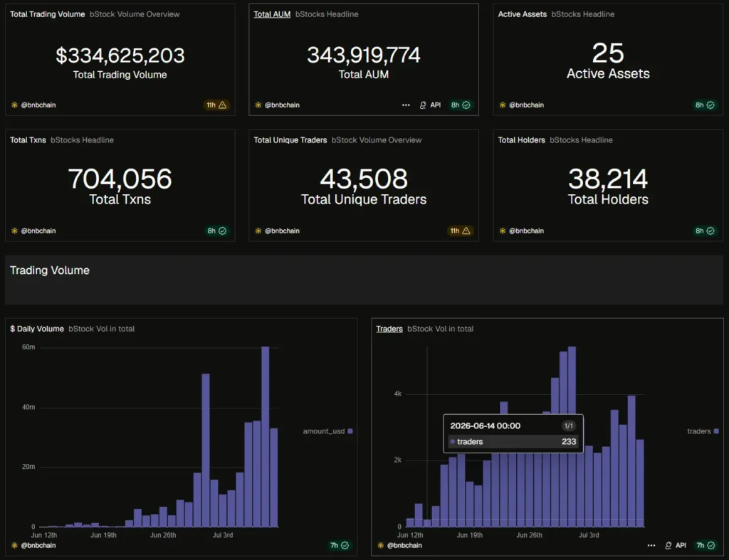This screenshot has height=560, width=729.
Task: Click the 1/1 tooltip page indicator
Action: 569,426
